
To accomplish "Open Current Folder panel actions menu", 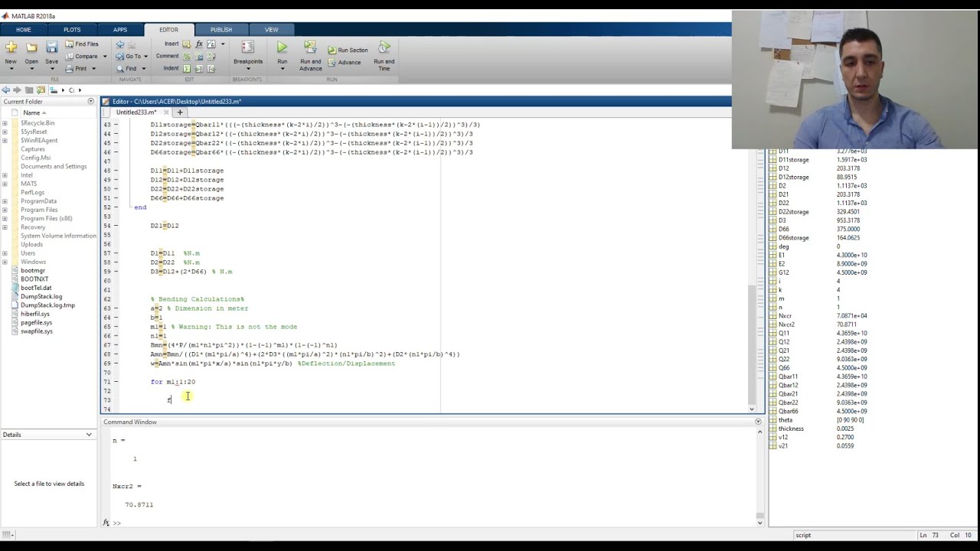I will point(90,101).
